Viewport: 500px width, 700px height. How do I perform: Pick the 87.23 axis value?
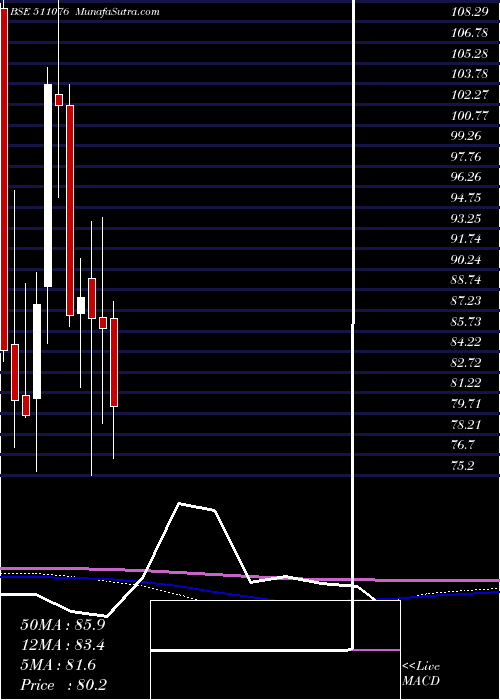click(x=466, y=300)
